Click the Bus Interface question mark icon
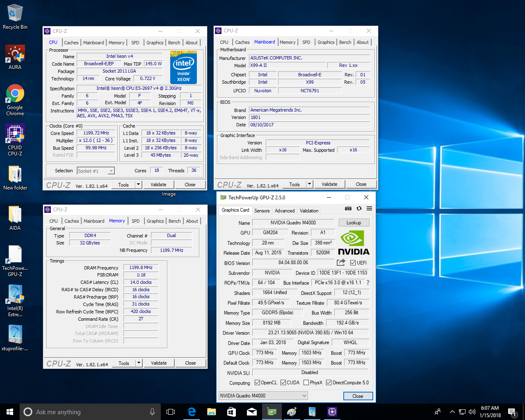This screenshot has width=525, height=420. click(x=368, y=283)
